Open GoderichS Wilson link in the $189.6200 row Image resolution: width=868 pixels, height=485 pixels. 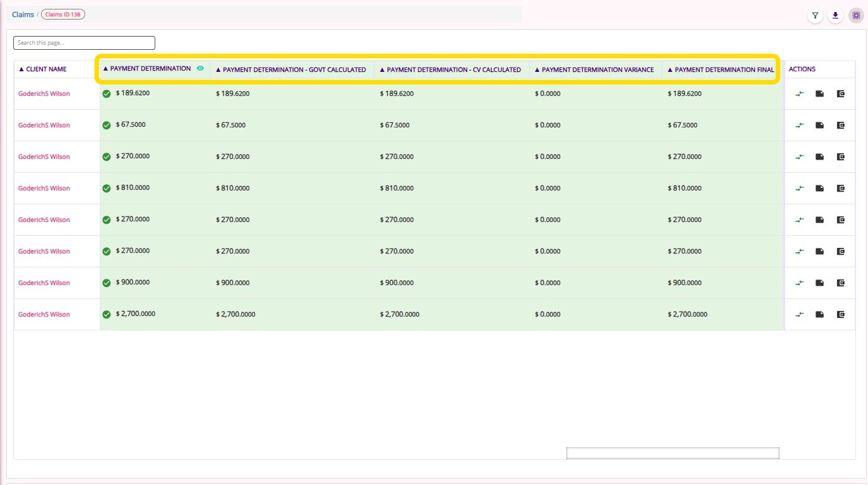pyautogui.click(x=44, y=94)
